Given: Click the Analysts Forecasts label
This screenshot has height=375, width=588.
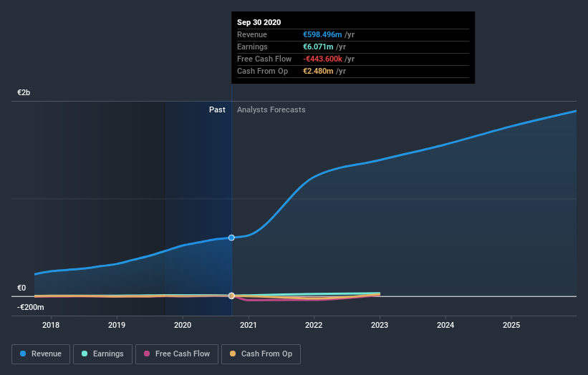Looking at the screenshot, I should point(271,109).
